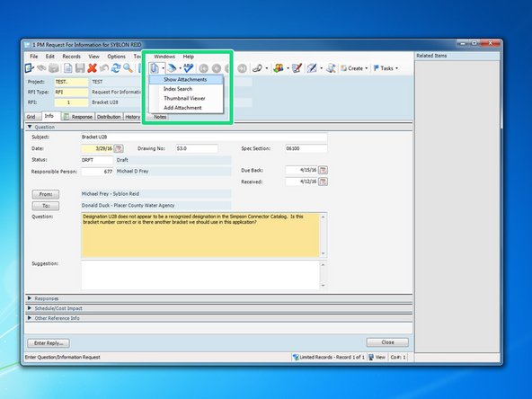Click the link chain toolbar icon

pos(257,68)
